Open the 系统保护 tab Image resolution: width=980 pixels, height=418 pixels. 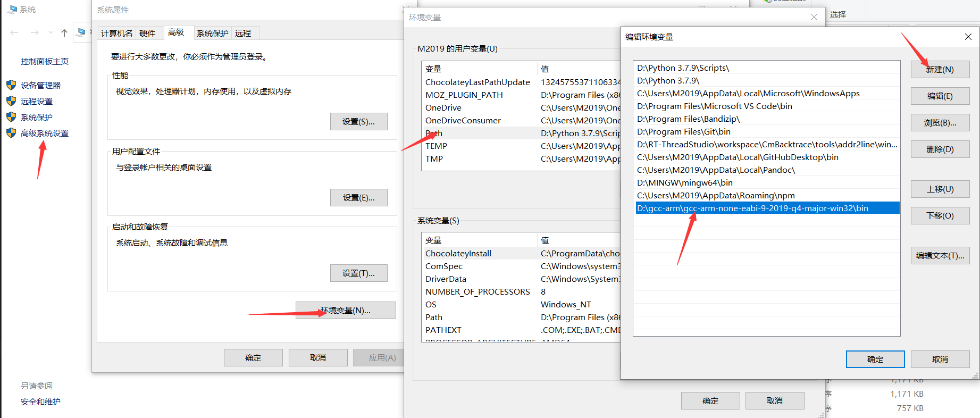213,33
